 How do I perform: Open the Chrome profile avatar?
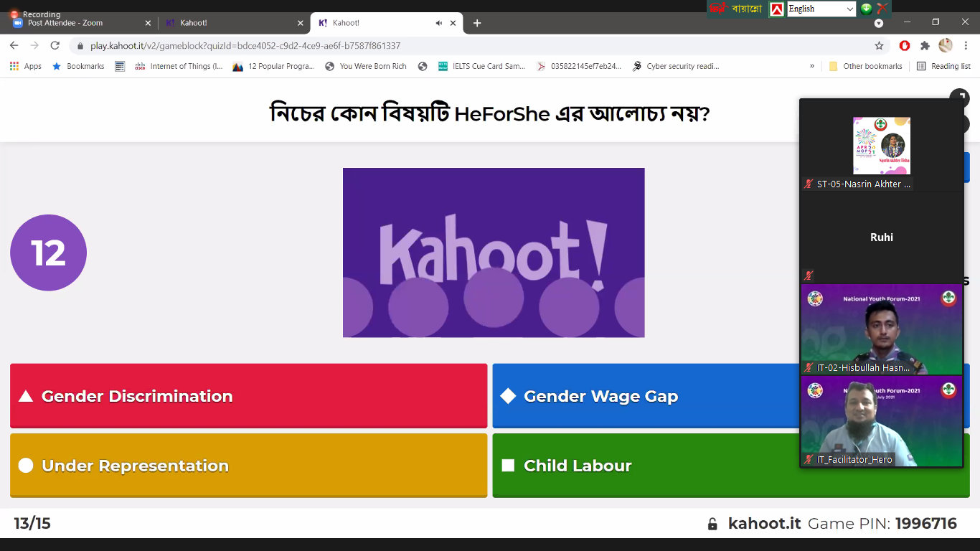tap(946, 45)
